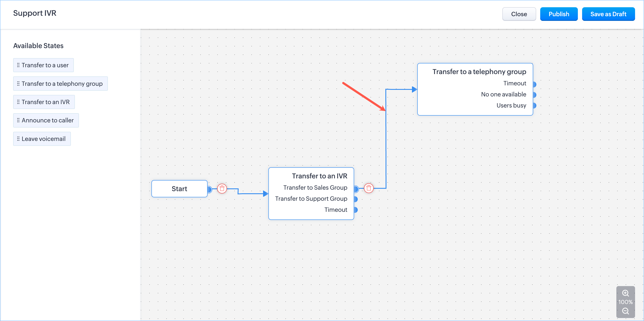Click the zoom in magnifier icon
Screen dimensions: 644x321
tap(625, 293)
